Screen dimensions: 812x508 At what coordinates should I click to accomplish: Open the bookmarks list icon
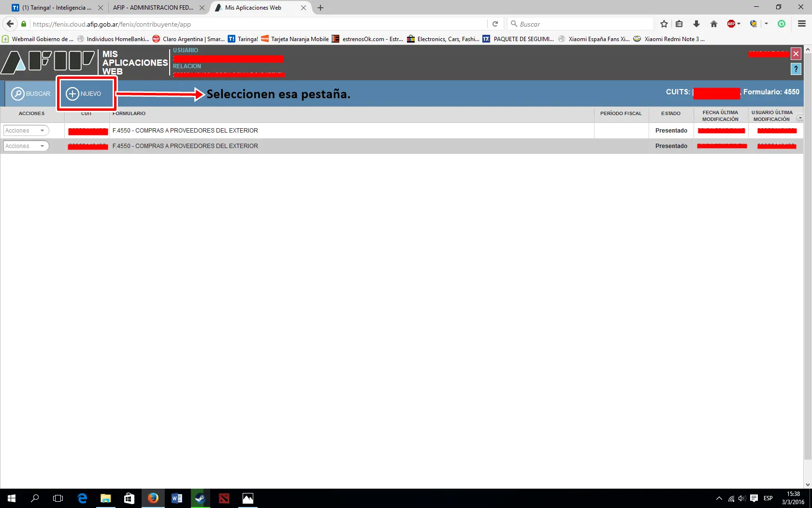pyautogui.click(x=679, y=24)
